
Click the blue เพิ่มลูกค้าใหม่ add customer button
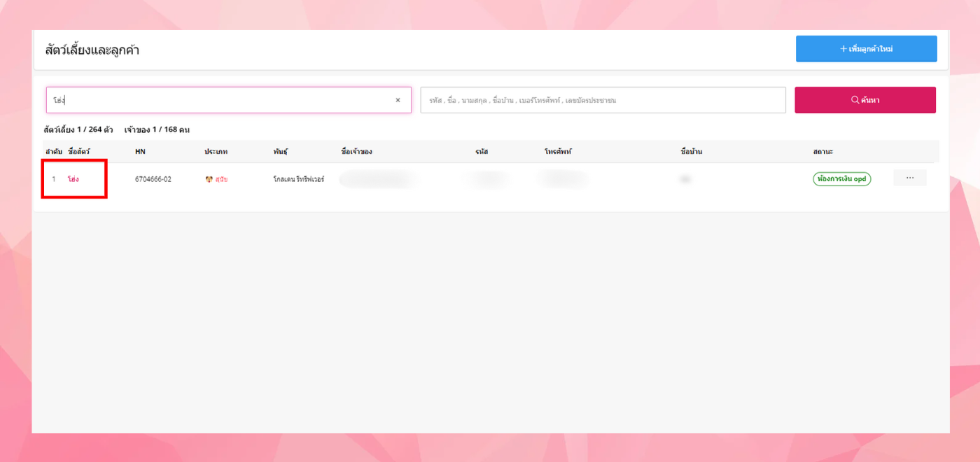coord(866,49)
